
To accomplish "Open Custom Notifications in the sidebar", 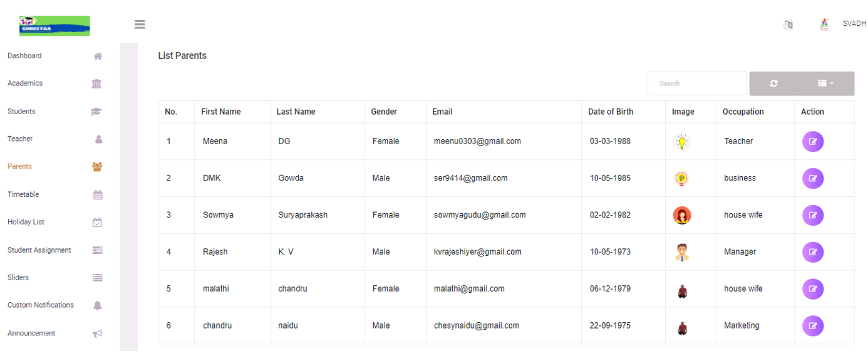I will 41,305.
